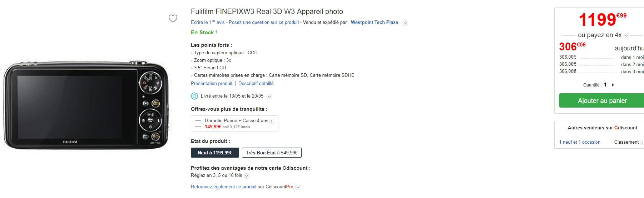Open the Quantité stepper arrows
The image size is (644, 198).
click(613, 85)
